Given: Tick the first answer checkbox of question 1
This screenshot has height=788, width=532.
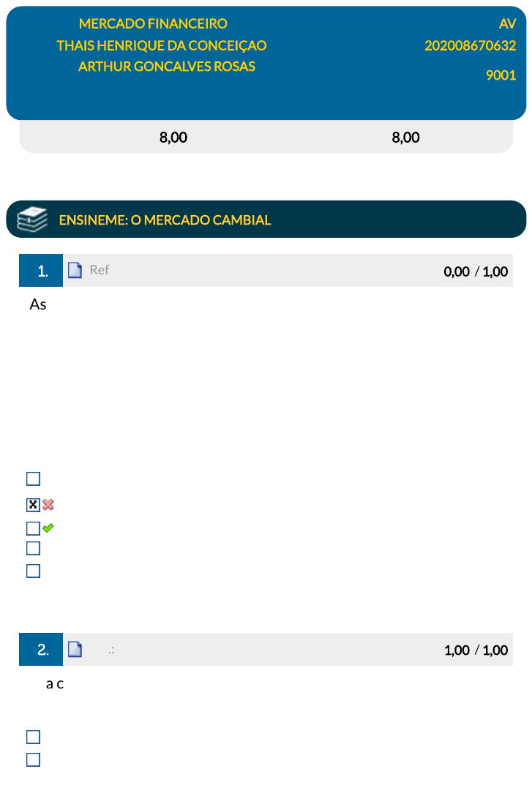Looking at the screenshot, I should point(33,479).
